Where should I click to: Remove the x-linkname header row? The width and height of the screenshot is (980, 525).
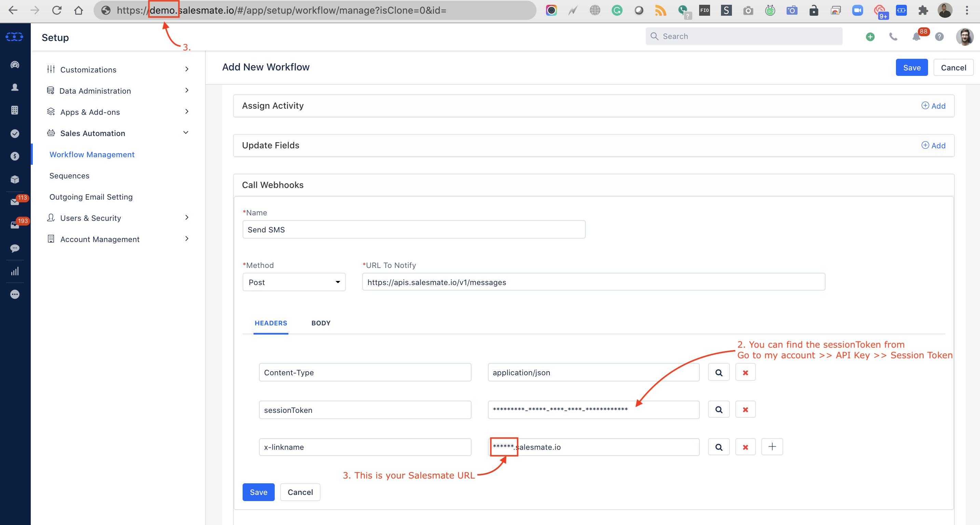(x=745, y=447)
